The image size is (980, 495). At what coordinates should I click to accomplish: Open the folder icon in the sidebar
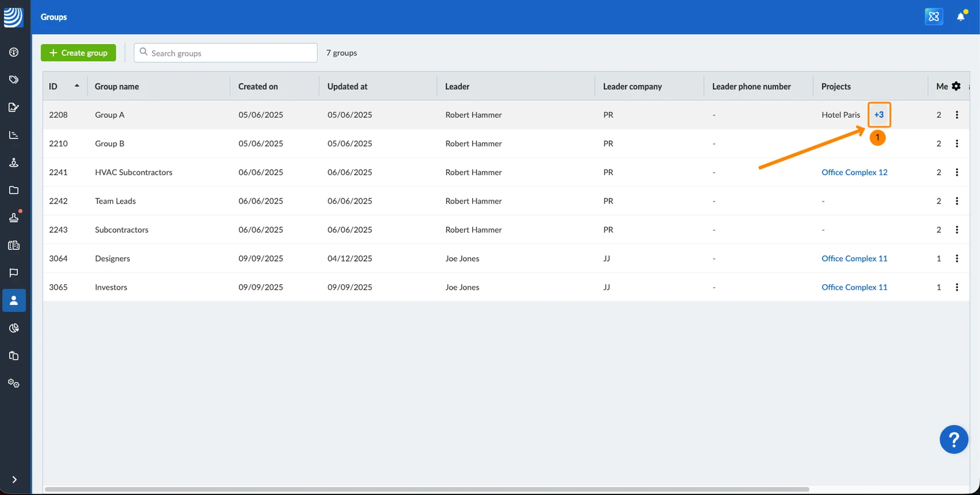coord(13,190)
